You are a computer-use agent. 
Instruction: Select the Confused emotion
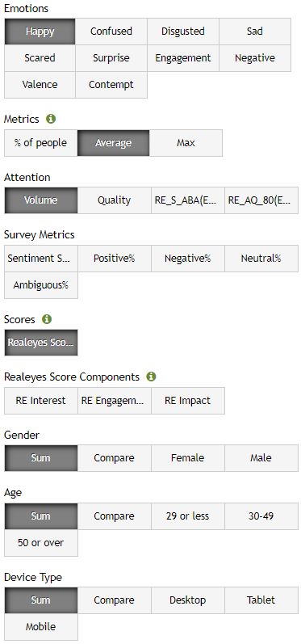coord(111,32)
